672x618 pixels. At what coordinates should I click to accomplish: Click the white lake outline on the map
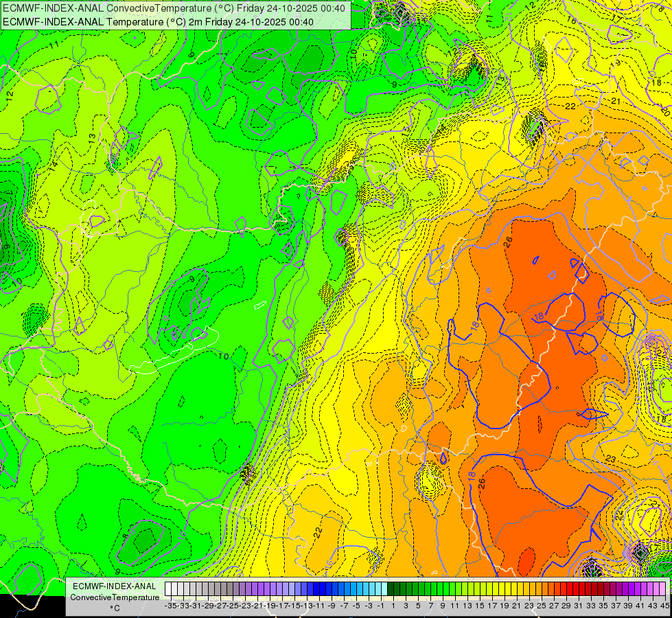[175, 352]
